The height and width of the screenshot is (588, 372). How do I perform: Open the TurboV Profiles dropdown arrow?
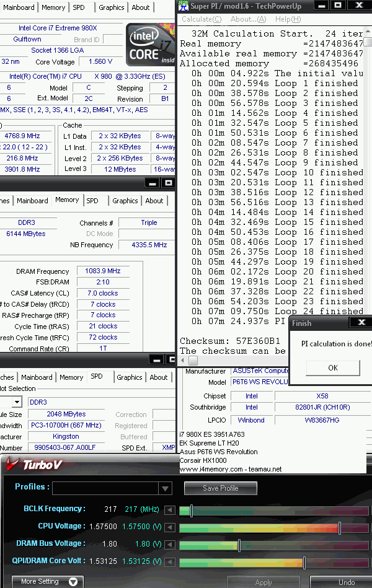click(165, 488)
